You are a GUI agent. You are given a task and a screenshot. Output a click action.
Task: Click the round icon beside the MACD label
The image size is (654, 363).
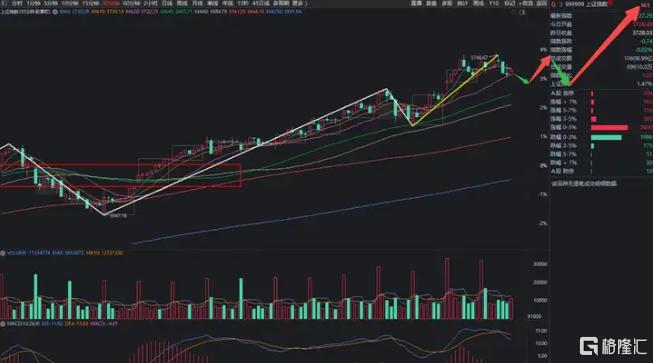3,324
